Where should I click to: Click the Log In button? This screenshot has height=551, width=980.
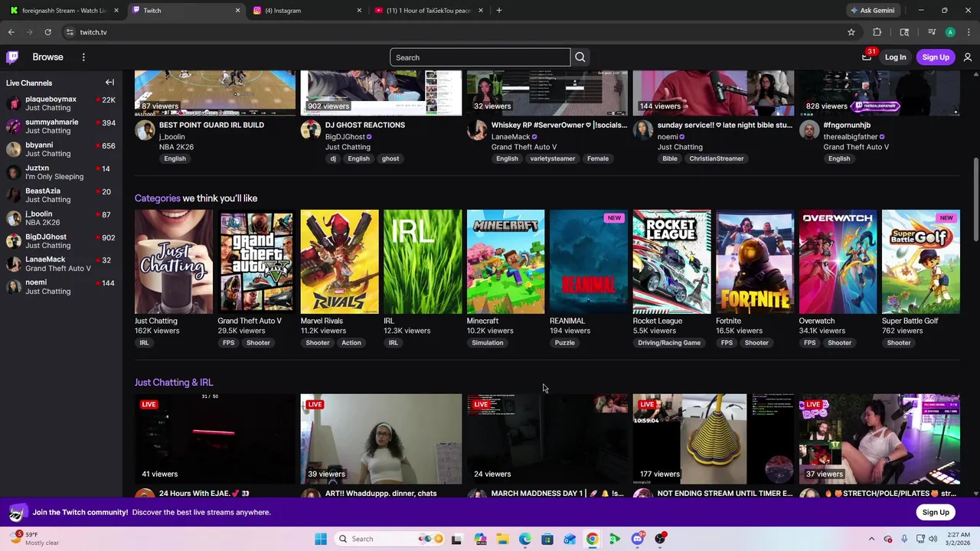[x=895, y=57]
